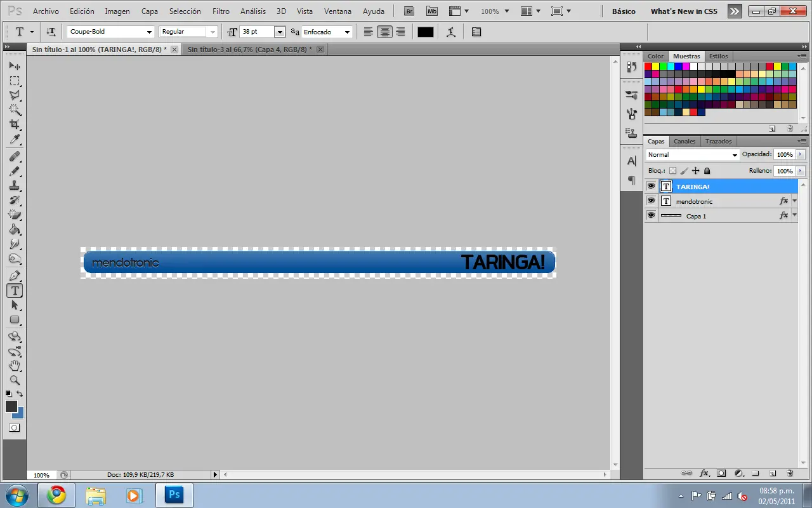
Task: Open the Ventana menu
Action: [x=337, y=11]
